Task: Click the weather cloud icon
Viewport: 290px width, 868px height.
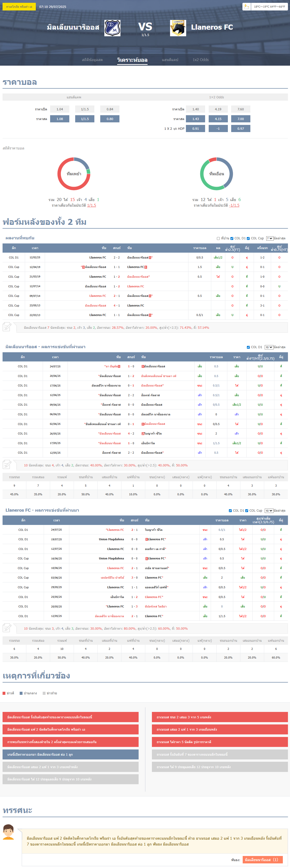Action: point(247,7)
